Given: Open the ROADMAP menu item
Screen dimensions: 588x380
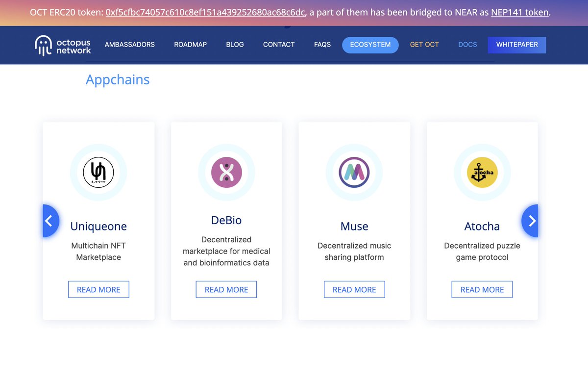Looking at the screenshot, I should click(x=191, y=45).
